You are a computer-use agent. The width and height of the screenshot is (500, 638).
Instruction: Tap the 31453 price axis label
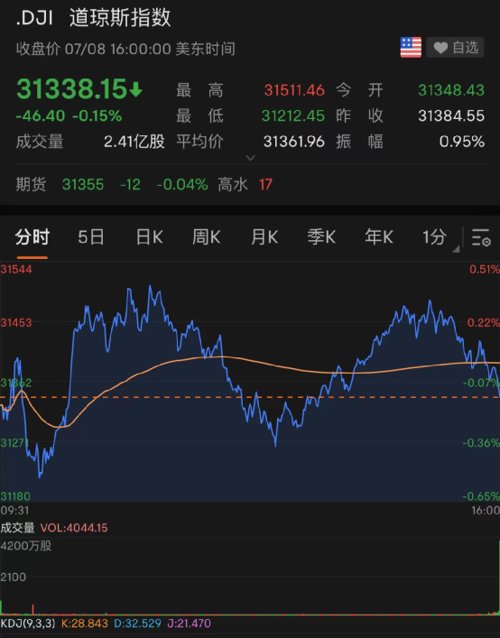[16, 323]
